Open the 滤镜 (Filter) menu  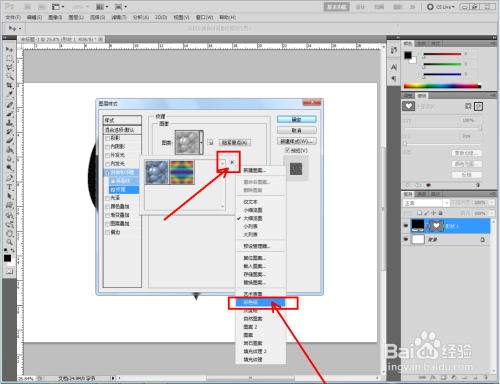(119, 17)
